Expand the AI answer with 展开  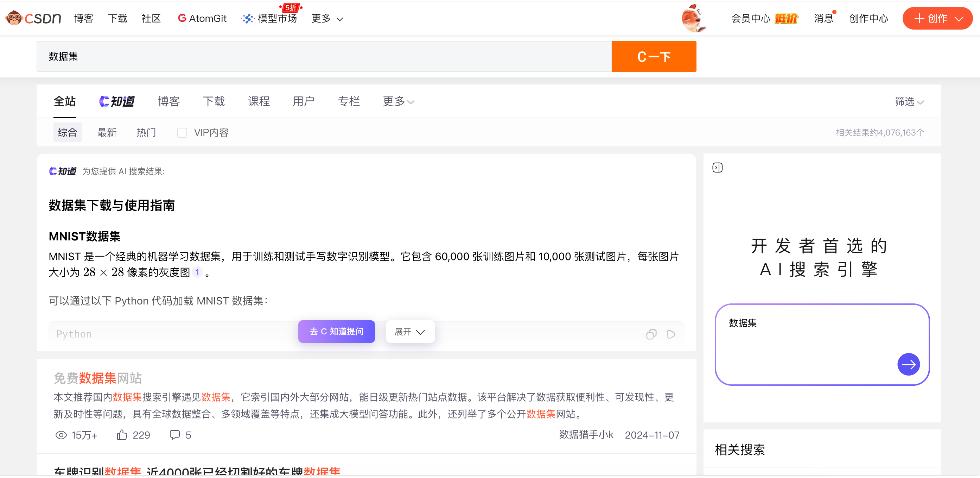(x=410, y=332)
